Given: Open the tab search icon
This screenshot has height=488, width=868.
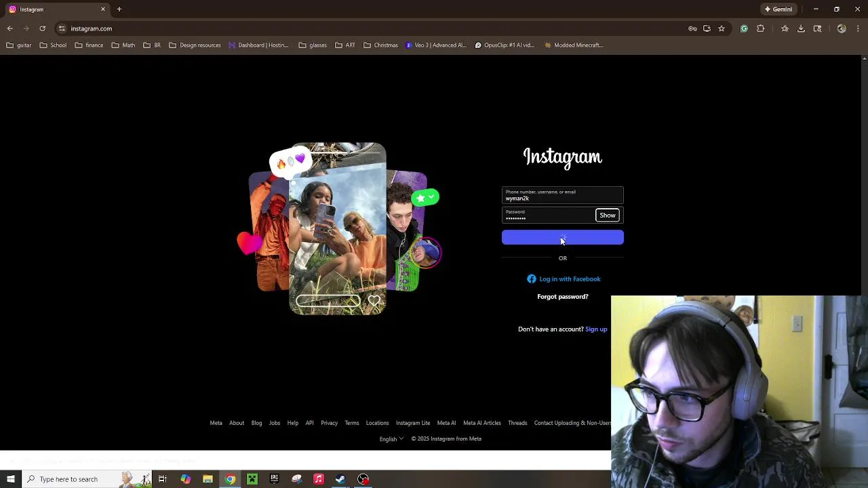Looking at the screenshot, I should pyautogui.click(x=817, y=28).
